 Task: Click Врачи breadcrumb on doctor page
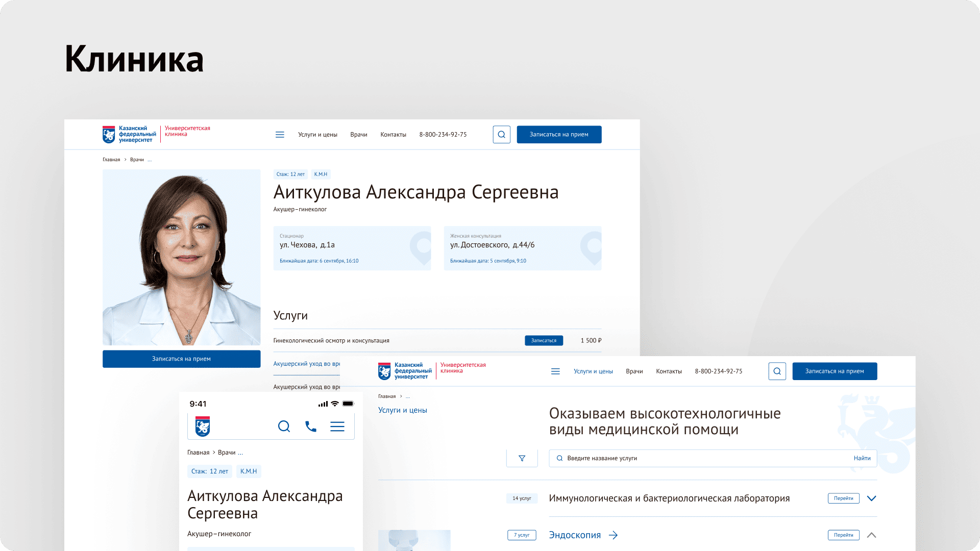click(137, 160)
